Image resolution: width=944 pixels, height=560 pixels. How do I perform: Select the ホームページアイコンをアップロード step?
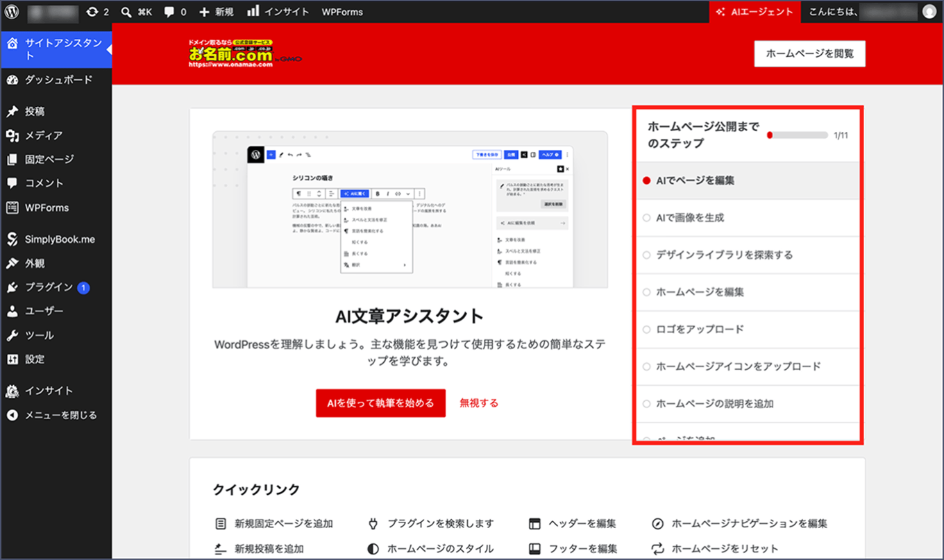click(748, 366)
